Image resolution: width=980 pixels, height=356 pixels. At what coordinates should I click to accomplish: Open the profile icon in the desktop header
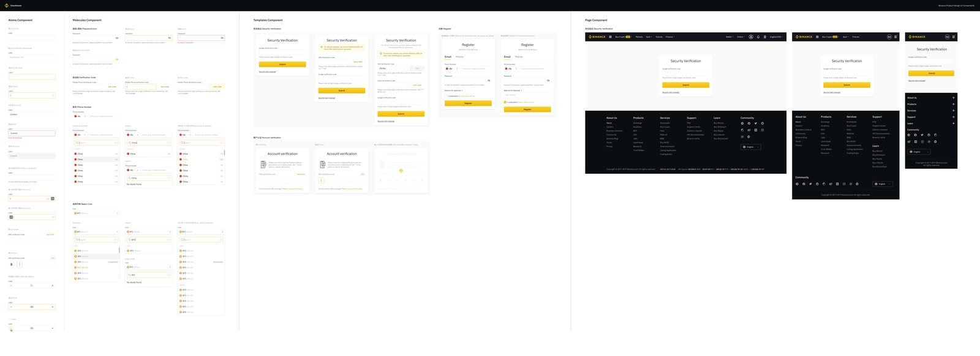point(751,37)
